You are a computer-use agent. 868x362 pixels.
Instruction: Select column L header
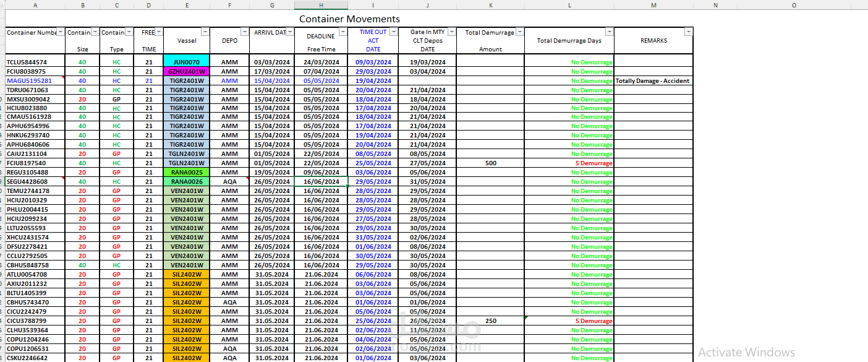pos(569,5)
